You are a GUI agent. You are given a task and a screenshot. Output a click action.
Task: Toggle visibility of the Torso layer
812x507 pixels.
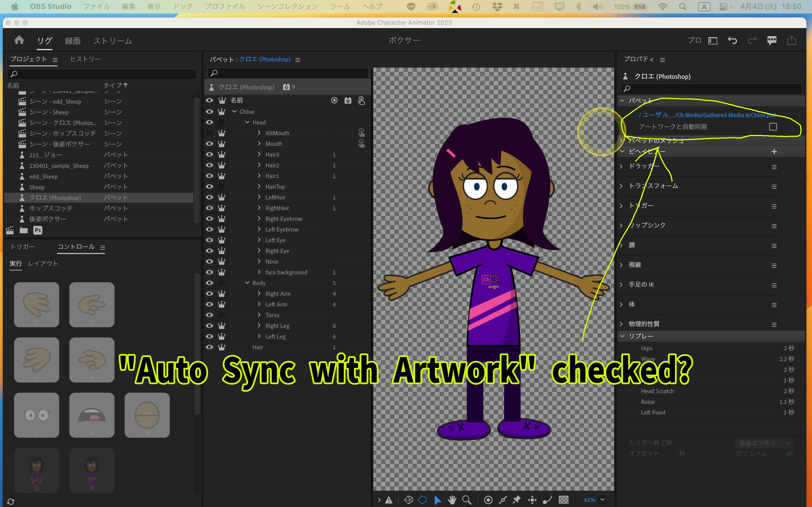209,315
